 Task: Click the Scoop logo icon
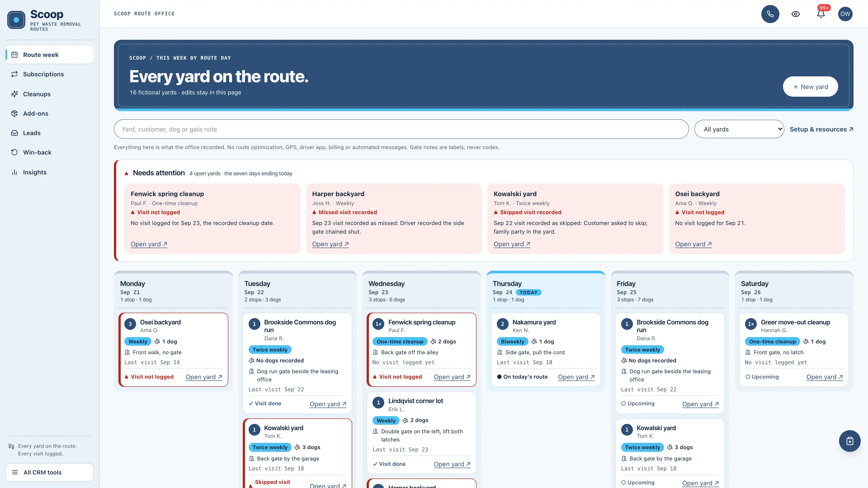[x=16, y=20]
